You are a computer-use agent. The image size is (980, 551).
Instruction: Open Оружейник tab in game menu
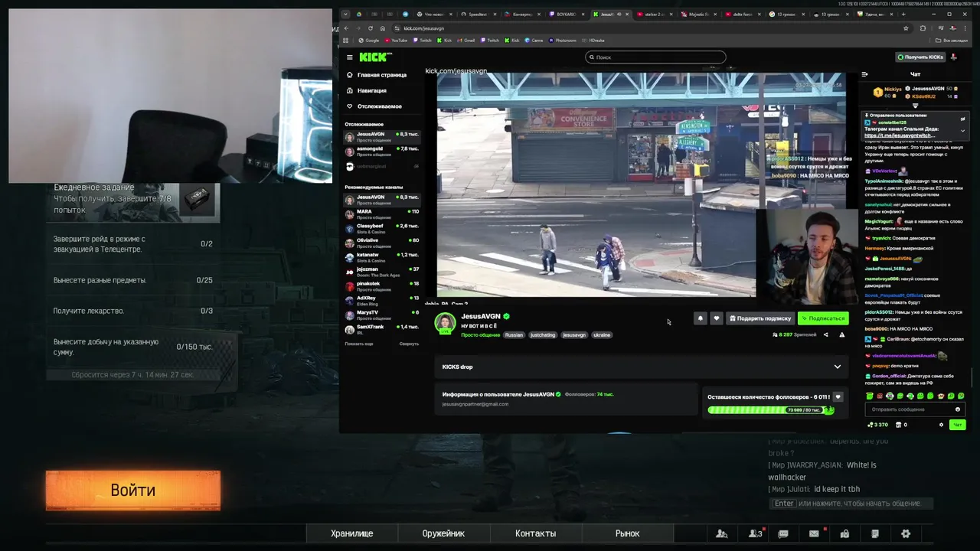point(443,533)
